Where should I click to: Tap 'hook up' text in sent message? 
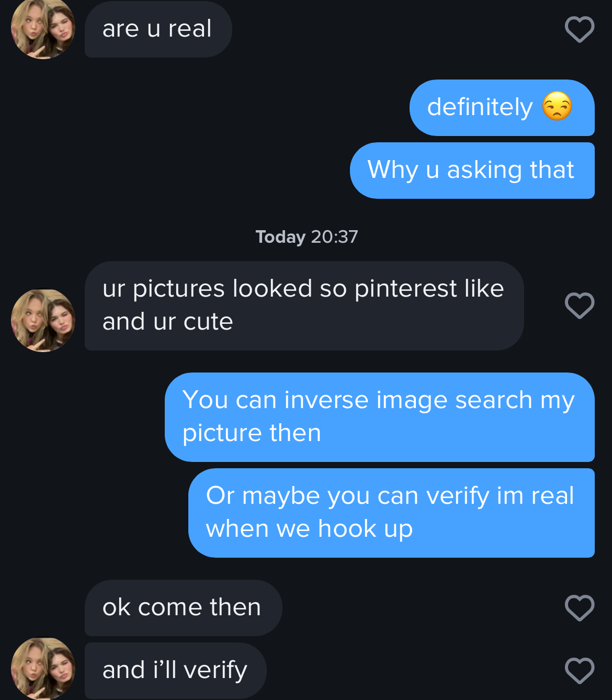[365, 529]
